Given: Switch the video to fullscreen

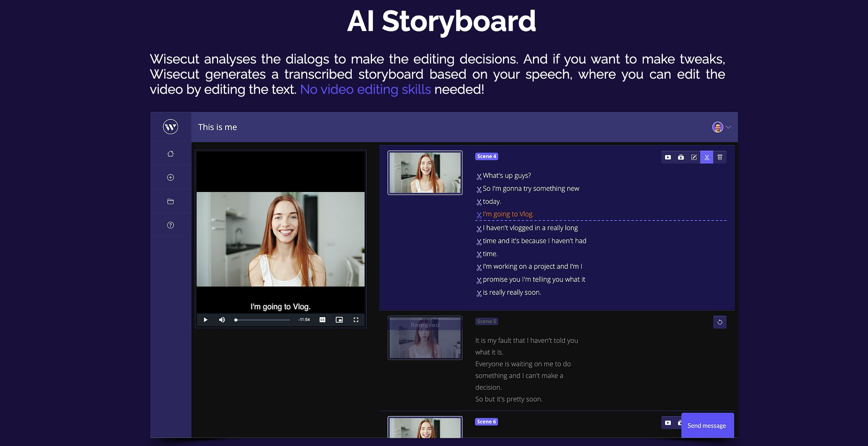Looking at the screenshot, I should pyautogui.click(x=356, y=320).
